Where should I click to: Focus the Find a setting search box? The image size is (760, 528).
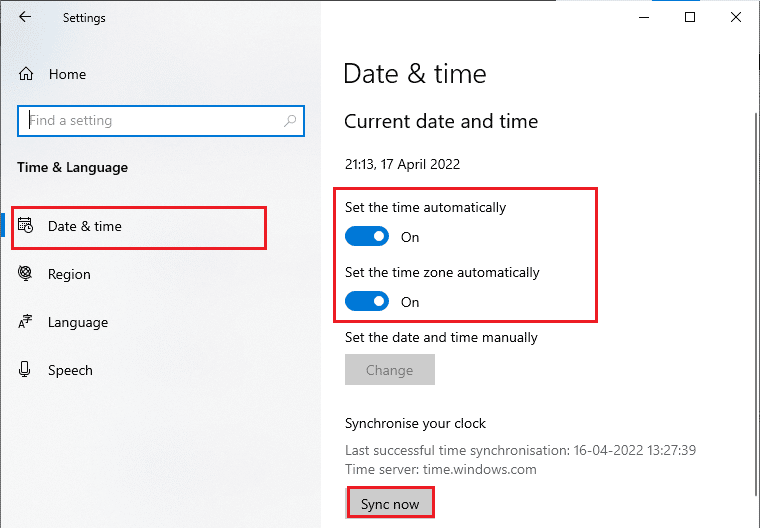coord(161,121)
